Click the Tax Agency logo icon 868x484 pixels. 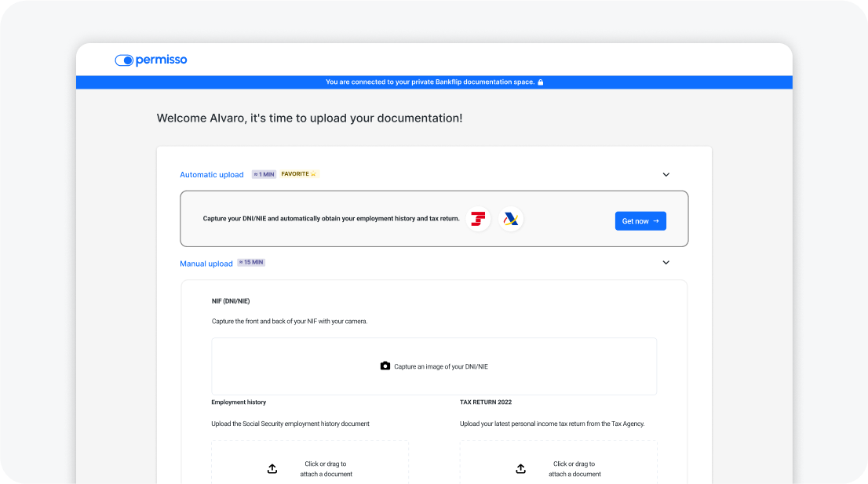(510, 219)
